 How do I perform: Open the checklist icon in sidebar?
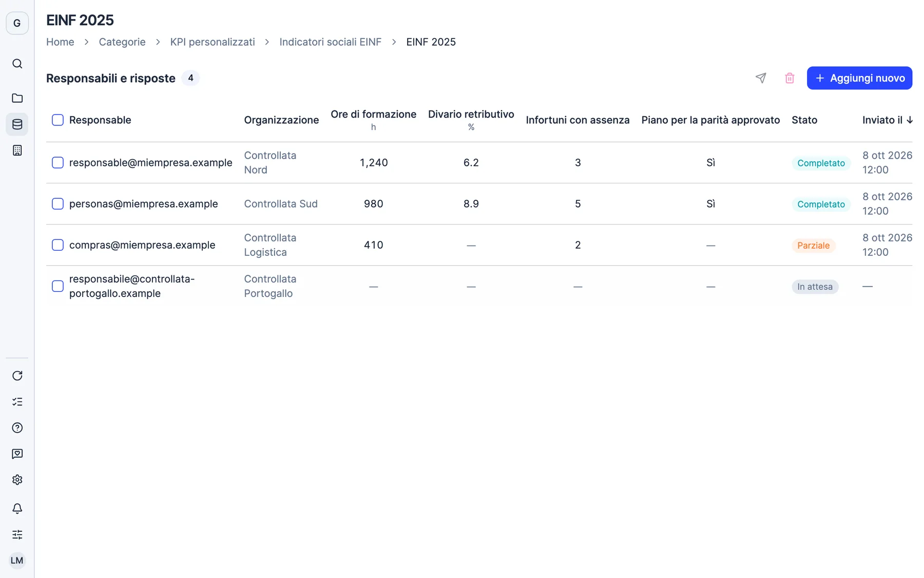point(17,402)
